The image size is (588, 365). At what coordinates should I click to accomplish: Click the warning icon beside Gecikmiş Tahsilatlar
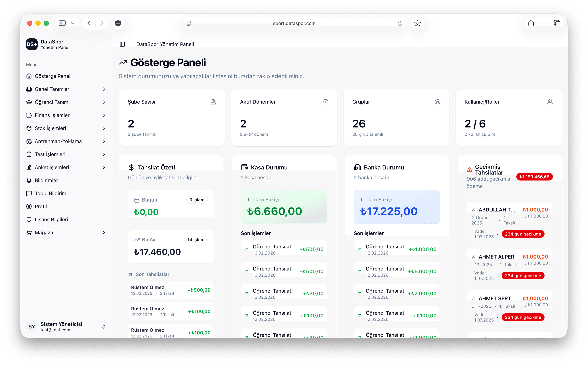(x=469, y=169)
